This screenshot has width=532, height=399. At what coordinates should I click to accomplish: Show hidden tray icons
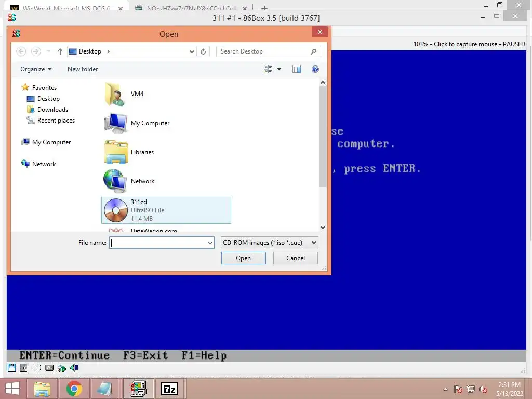pyautogui.click(x=445, y=389)
